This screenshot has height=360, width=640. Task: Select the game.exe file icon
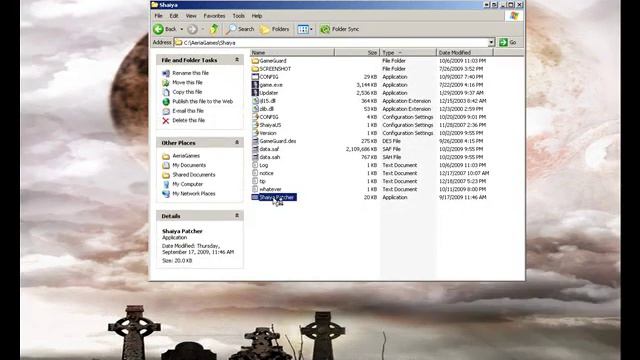255,85
